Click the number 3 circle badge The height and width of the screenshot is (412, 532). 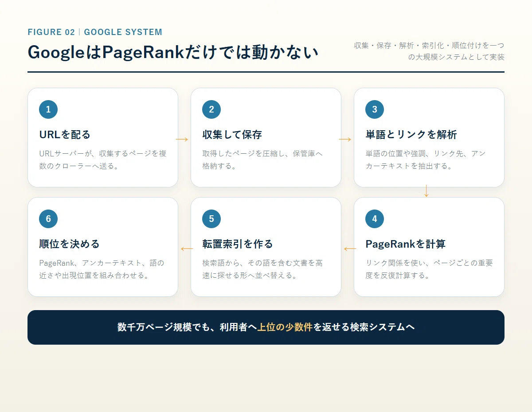tap(375, 109)
